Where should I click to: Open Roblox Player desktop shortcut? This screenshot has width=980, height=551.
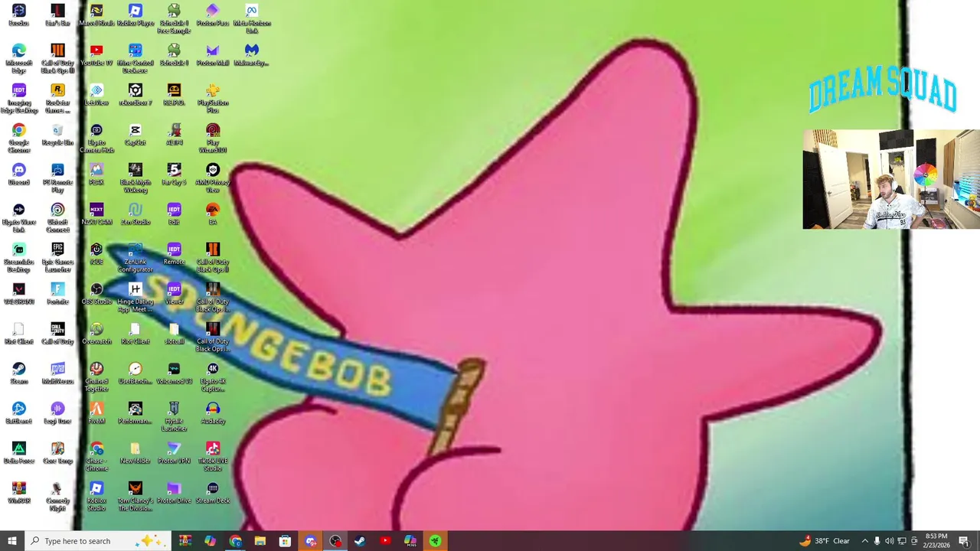136,15
